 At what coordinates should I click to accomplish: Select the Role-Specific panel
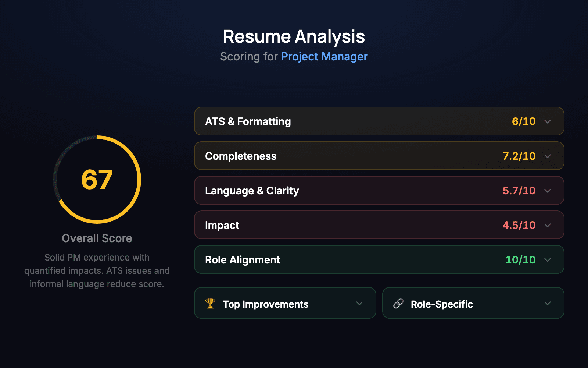(473, 303)
